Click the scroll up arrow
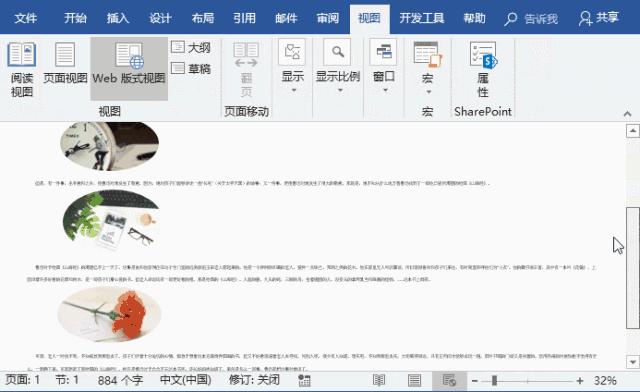The height and width of the screenshot is (392, 640). click(633, 131)
